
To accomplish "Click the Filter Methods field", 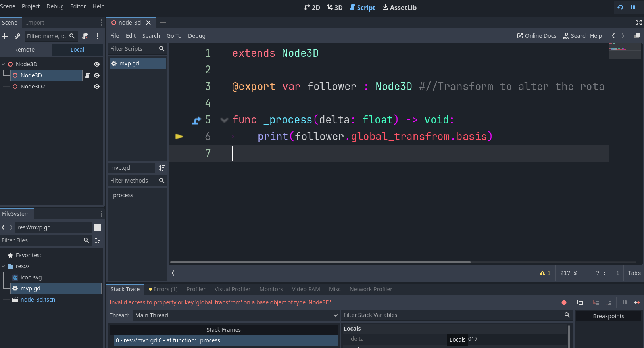I will [x=137, y=181].
